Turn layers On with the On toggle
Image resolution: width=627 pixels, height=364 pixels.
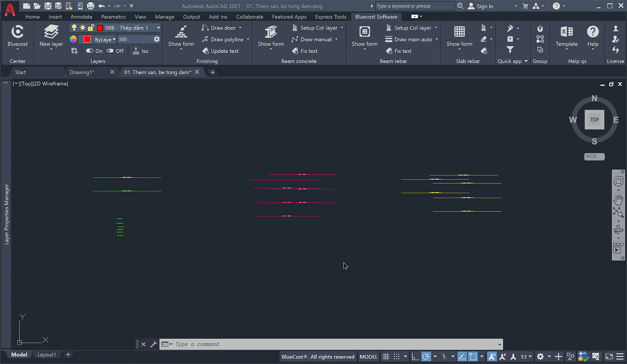(94, 51)
